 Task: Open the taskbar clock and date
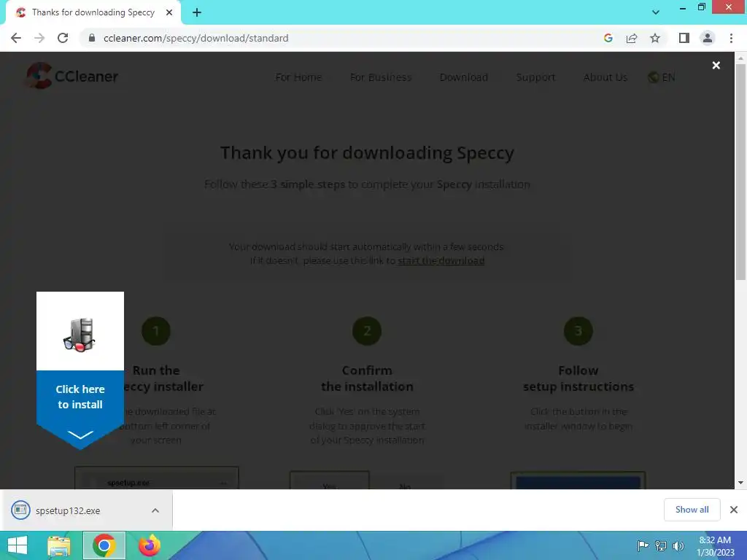tap(715, 545)
